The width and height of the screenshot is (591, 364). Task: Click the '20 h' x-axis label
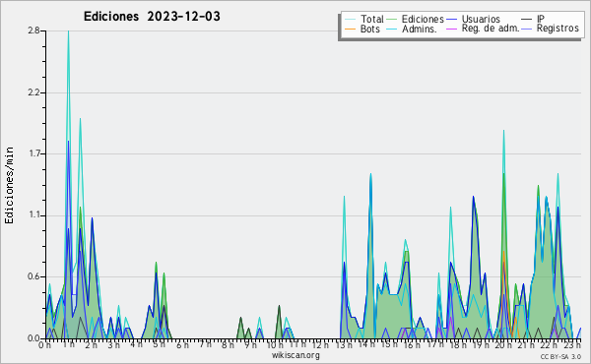(x=504, y=345)
